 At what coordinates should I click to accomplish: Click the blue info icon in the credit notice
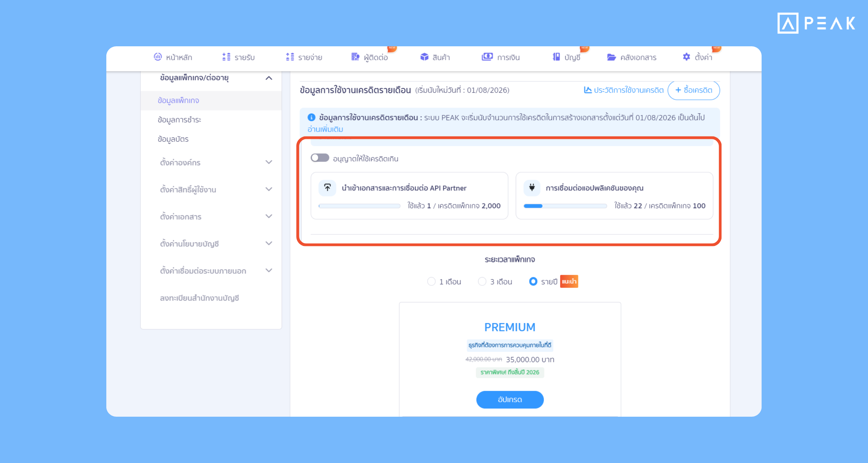[311, 117]
